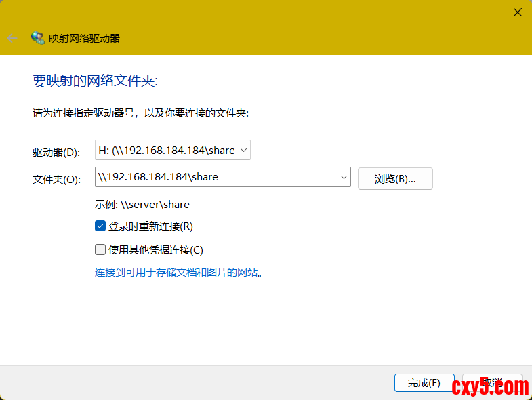Click the 登录时重新连接(R) label text
Viewport: 532px width, 400px height.
150,226
